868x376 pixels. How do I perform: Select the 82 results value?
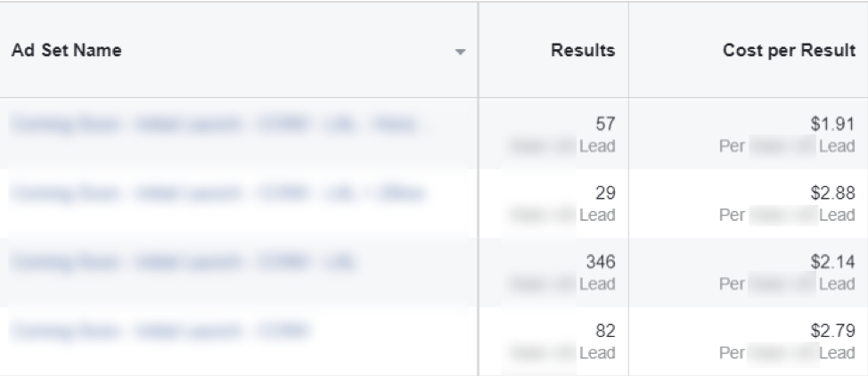click(605, 331)
